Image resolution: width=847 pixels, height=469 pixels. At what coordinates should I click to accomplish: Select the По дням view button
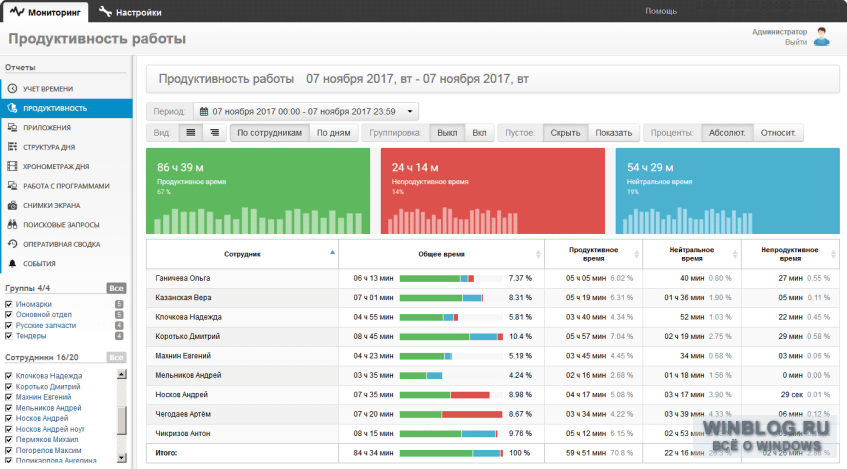[333, 132]
